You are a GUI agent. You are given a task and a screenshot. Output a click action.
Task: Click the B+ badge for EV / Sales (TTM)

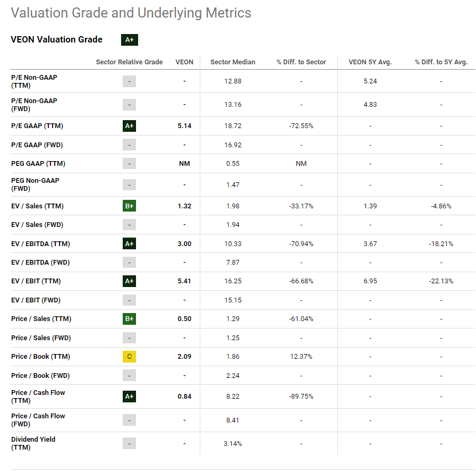129,206
